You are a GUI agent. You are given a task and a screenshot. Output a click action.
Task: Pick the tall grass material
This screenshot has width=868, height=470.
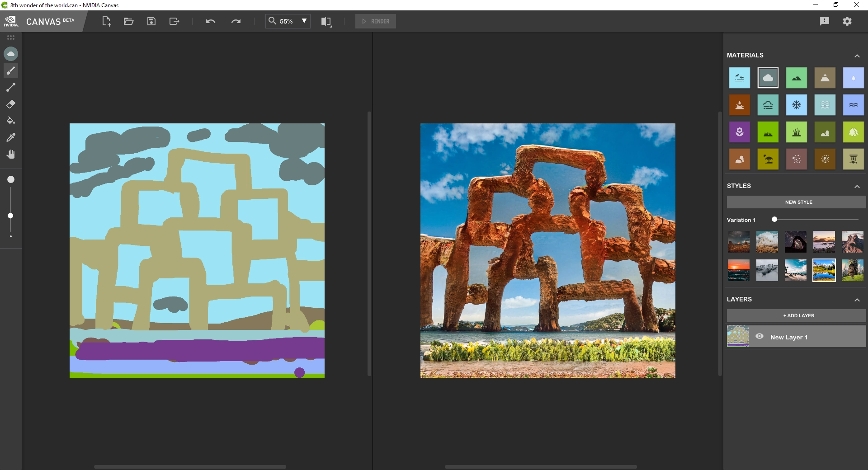coord(797,132)
